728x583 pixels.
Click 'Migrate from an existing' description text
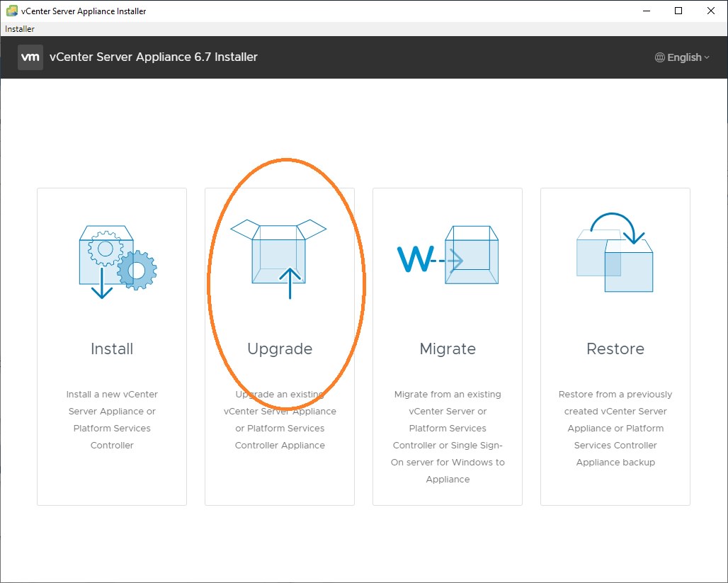tap(448, 395)
